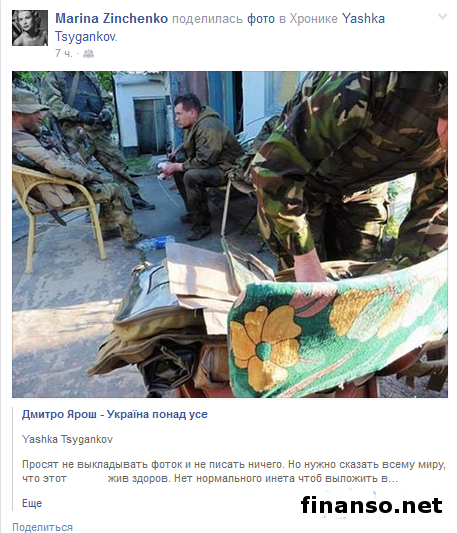The image size is (457, 533).
Task: Click the friends audience icon
Action: pos(88,54)
